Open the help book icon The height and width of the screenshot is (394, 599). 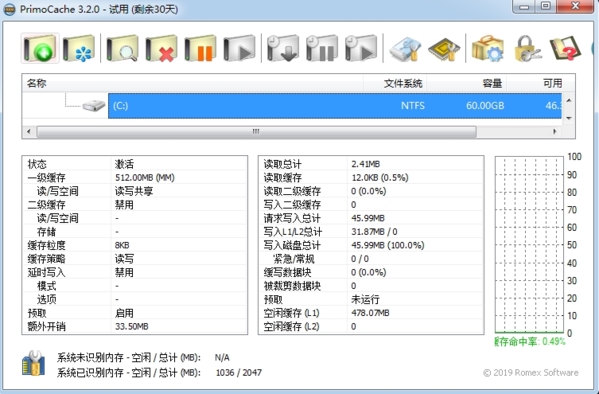click(x=565, y=48)
